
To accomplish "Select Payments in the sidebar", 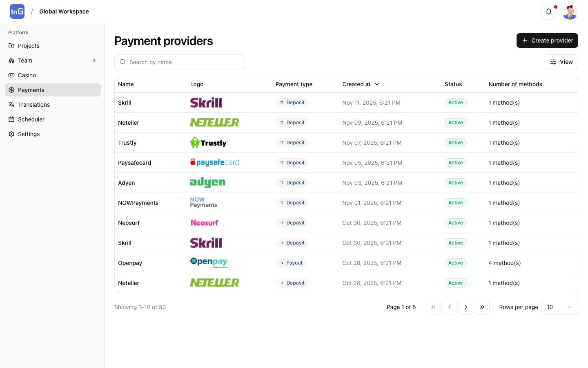I will [x=31, y=90].
